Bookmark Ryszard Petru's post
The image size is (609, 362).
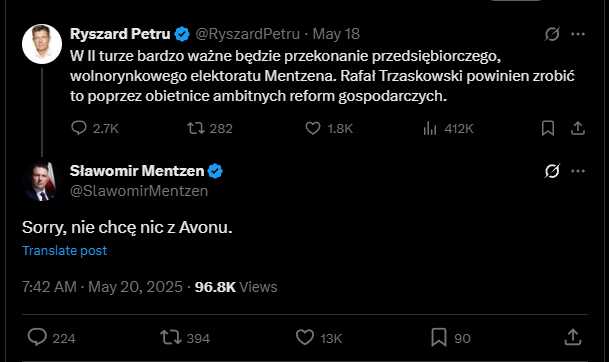point(548,128)
